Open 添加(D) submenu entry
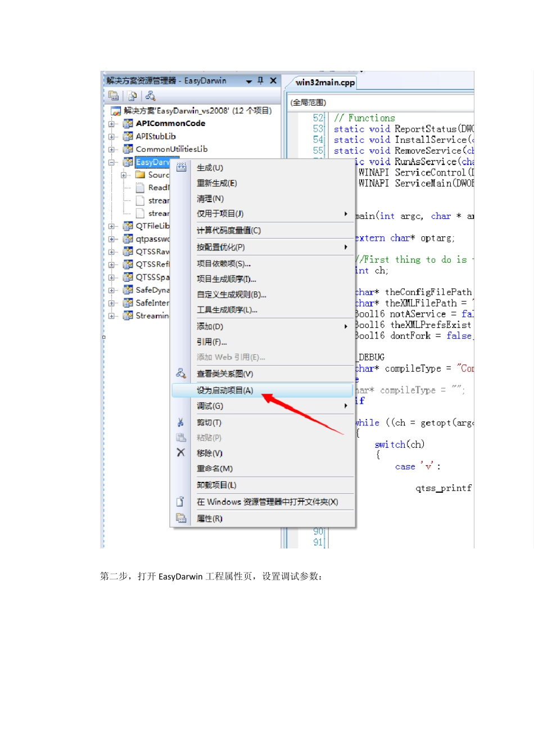This screenshot has width=534, height=756. coord(263,327)
